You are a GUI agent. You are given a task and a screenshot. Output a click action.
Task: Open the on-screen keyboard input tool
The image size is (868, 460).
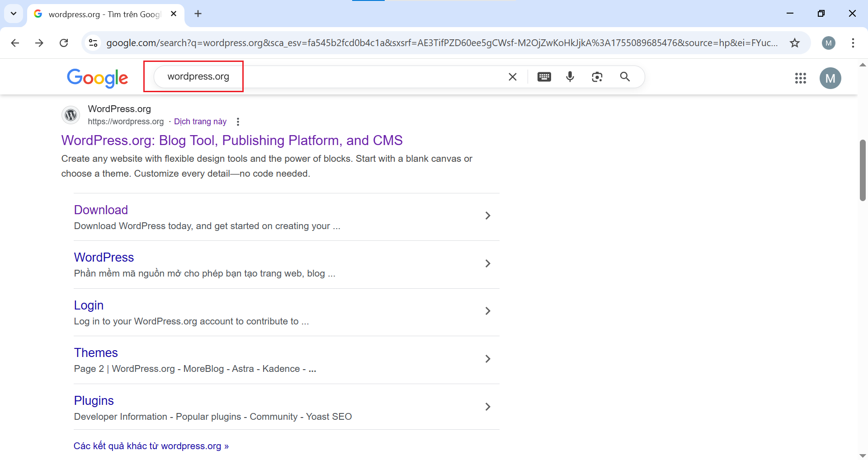point(544,77)
